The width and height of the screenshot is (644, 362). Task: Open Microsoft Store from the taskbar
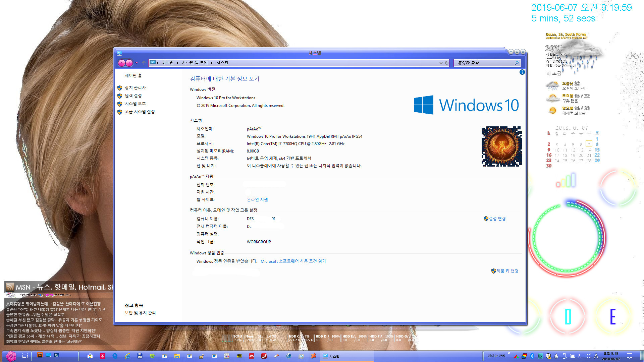[90, 356]
